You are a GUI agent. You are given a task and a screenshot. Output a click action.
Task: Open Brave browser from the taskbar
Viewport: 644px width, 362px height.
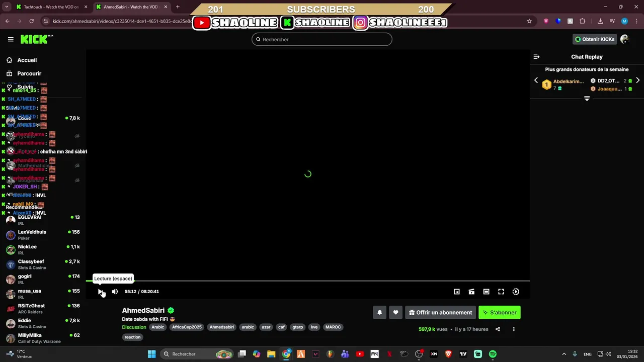point(448,354)
